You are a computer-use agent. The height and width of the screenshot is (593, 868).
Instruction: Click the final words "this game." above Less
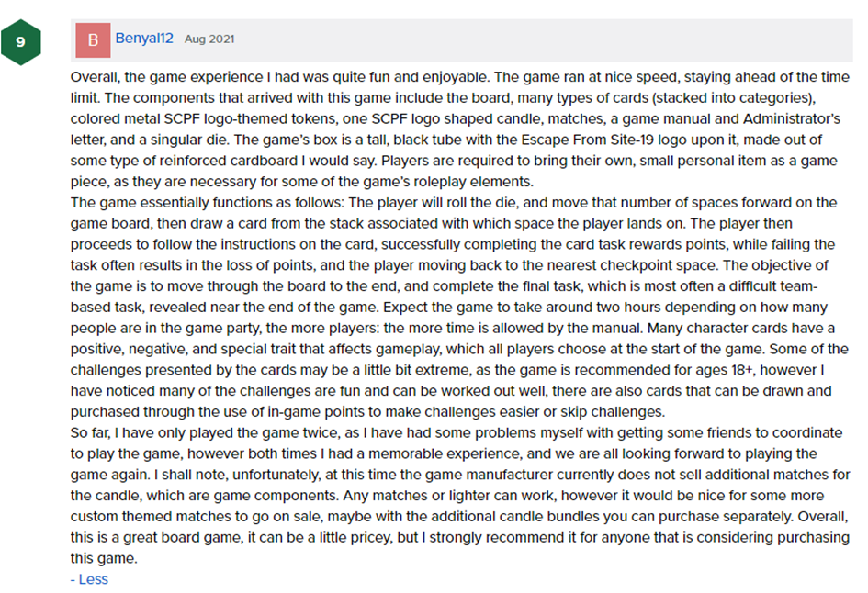tap(103, 558)
